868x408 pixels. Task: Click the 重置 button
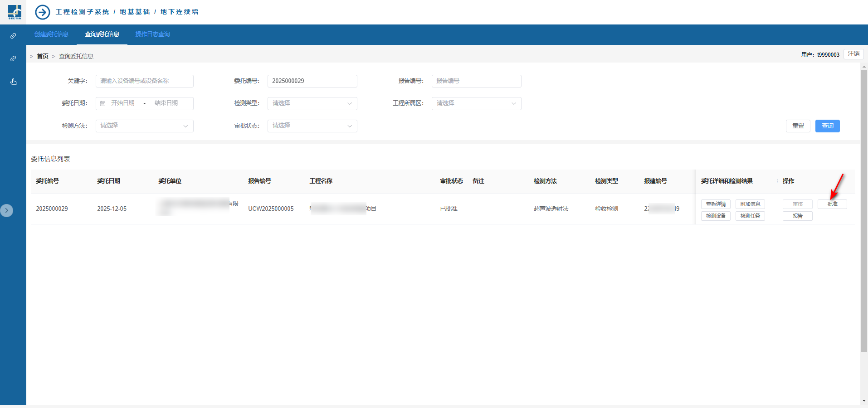point(798,126)
